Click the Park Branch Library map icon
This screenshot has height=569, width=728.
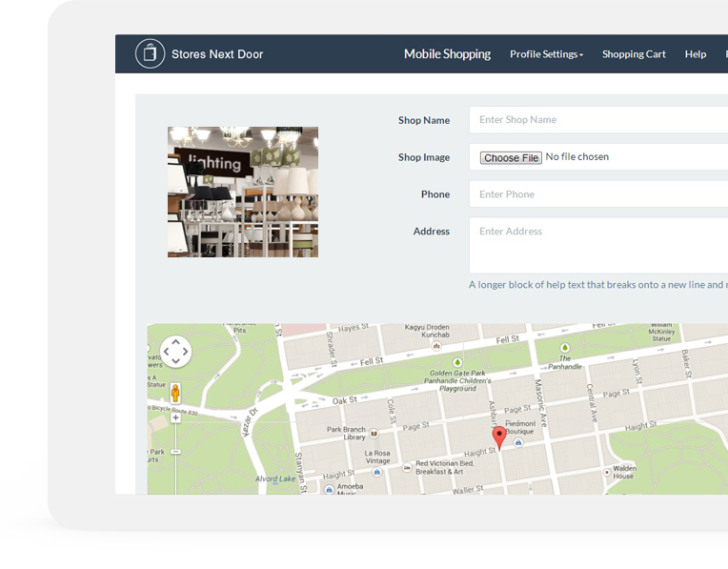374,434
